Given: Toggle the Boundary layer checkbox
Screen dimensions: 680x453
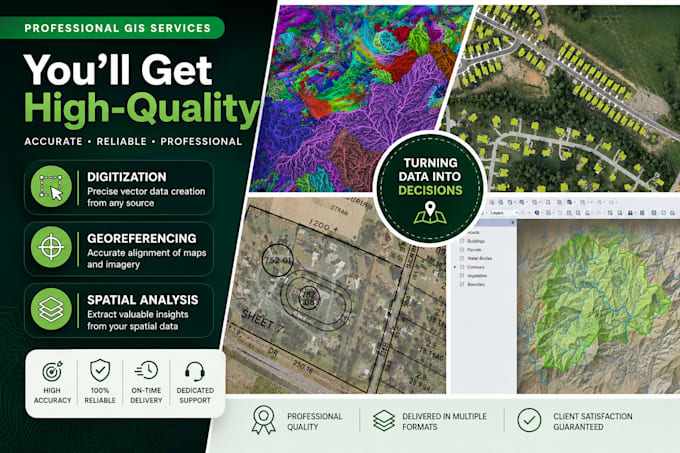Looking at the screenshot, I should tap(461, 284).
